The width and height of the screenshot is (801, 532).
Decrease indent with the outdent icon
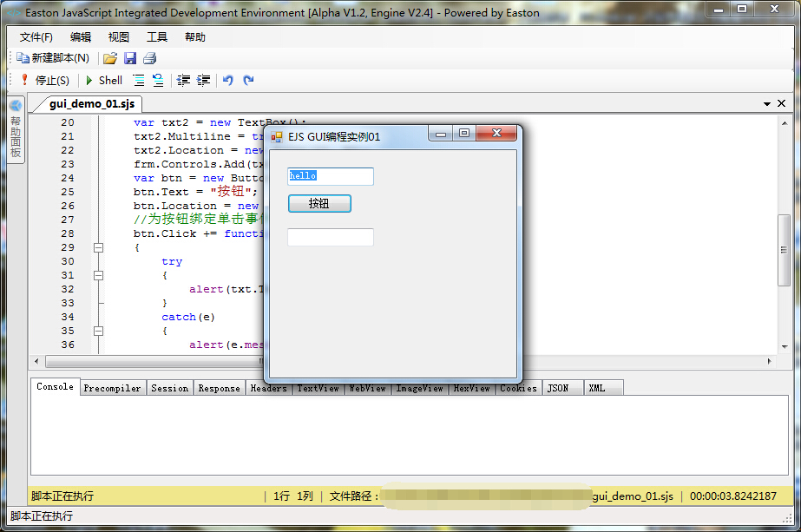183,80
